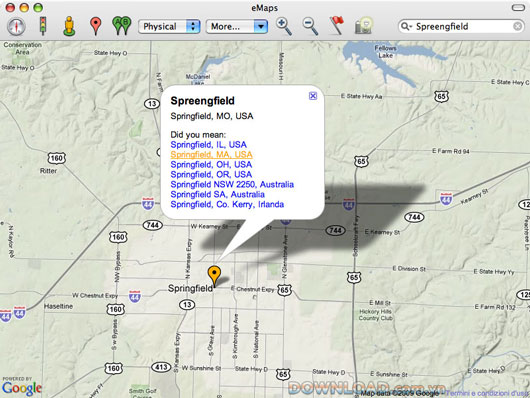Viewport: 530px width, 398px height.
Task: Open the Springfield, Co. Kerry, Irlanda link
Action: (x=227, y=204)
